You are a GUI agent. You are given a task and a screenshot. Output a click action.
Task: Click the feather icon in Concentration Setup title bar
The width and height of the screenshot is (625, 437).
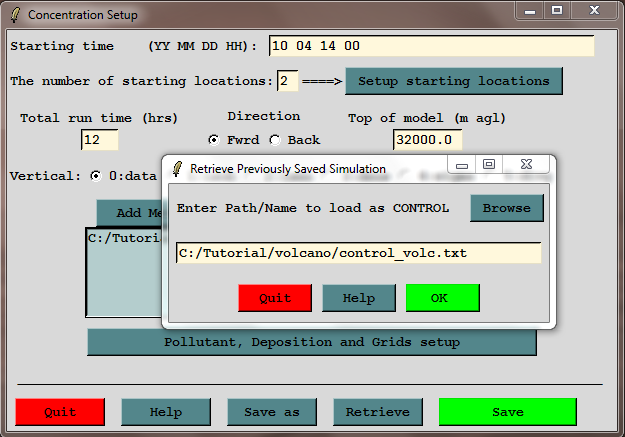13,15
